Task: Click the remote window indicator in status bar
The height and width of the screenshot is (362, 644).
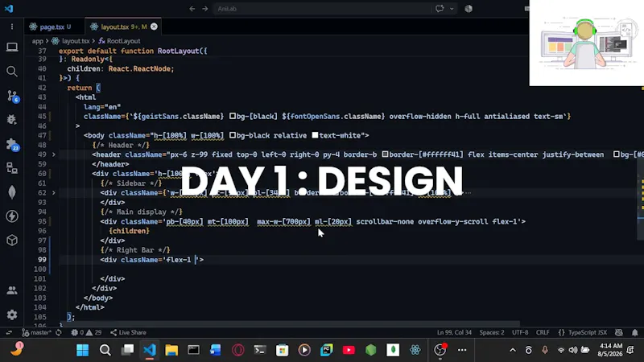Action: pyautogui.click(x=9, y=332)
